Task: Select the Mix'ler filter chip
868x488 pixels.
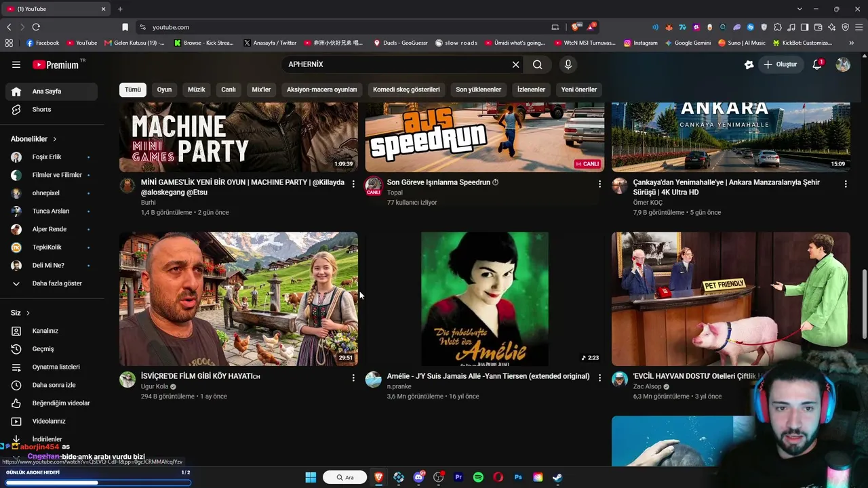Action: coord(261,89)
